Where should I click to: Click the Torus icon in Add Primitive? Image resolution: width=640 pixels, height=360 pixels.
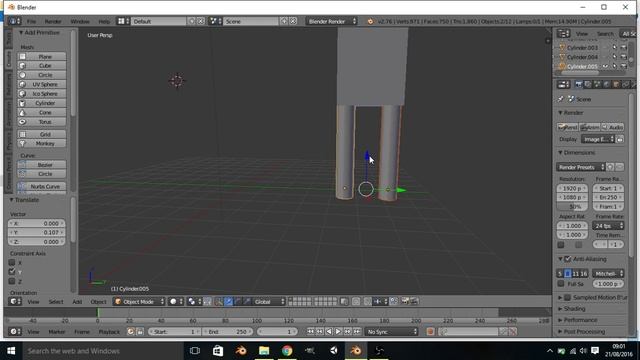coord(22,122)
